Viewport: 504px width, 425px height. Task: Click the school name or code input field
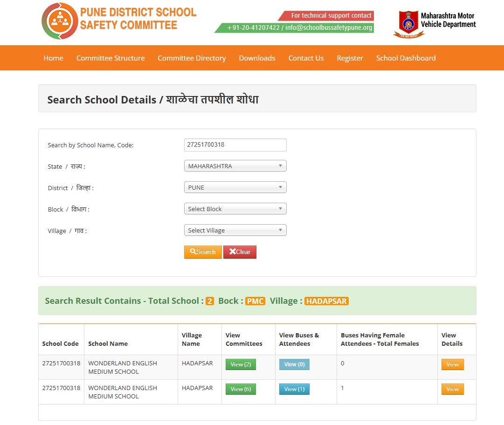point(235,145)
